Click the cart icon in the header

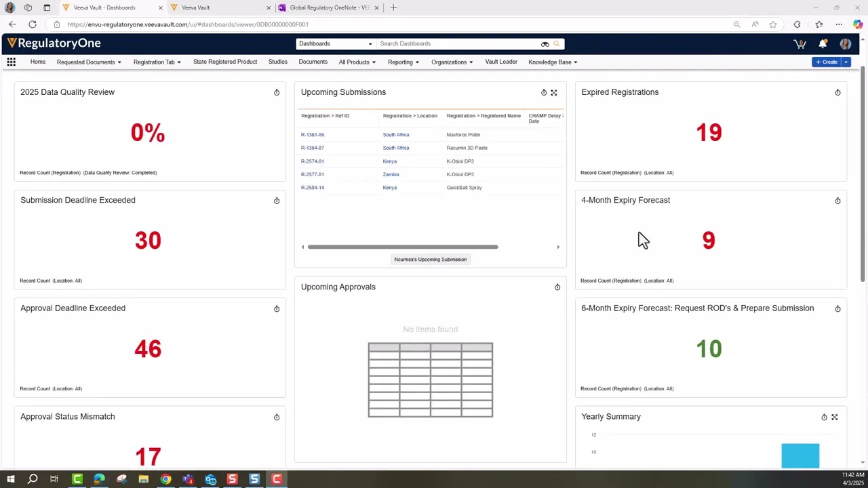coord(800,43)
